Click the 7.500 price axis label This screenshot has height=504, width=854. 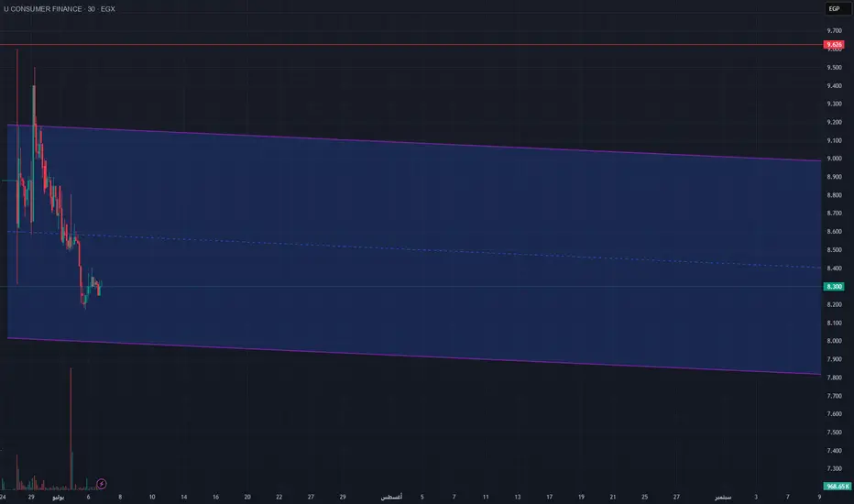(x=834, y=433)
